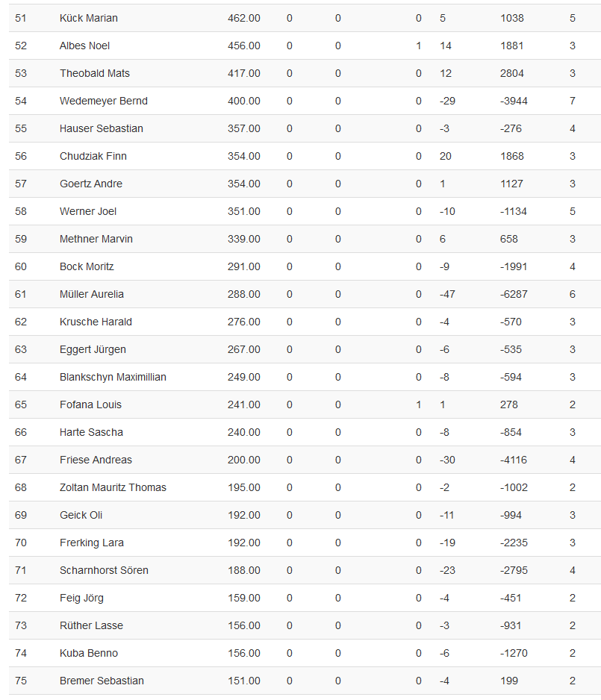Open Fofana Louis player entry
601x700 pixels.
[x=90, y=404]
